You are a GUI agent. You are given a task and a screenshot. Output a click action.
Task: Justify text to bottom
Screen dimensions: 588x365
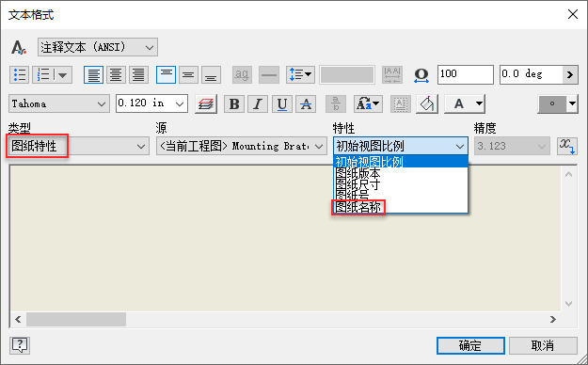[211, 74]
